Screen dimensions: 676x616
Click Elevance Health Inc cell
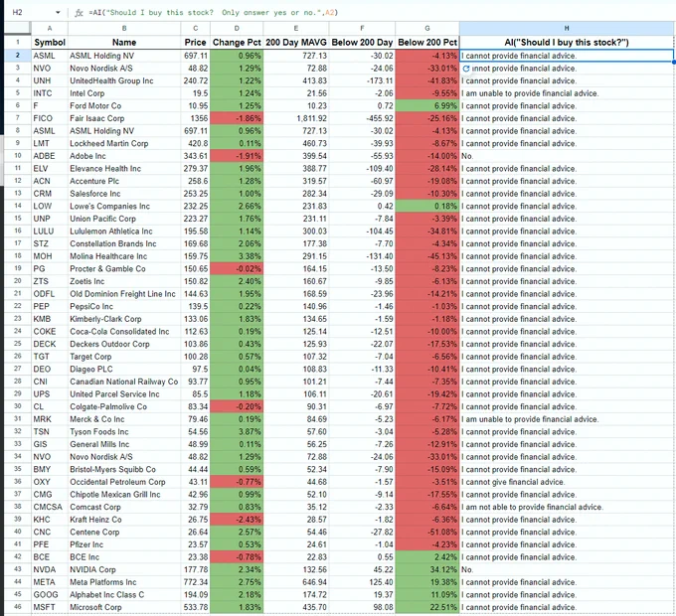pos(124,169)
